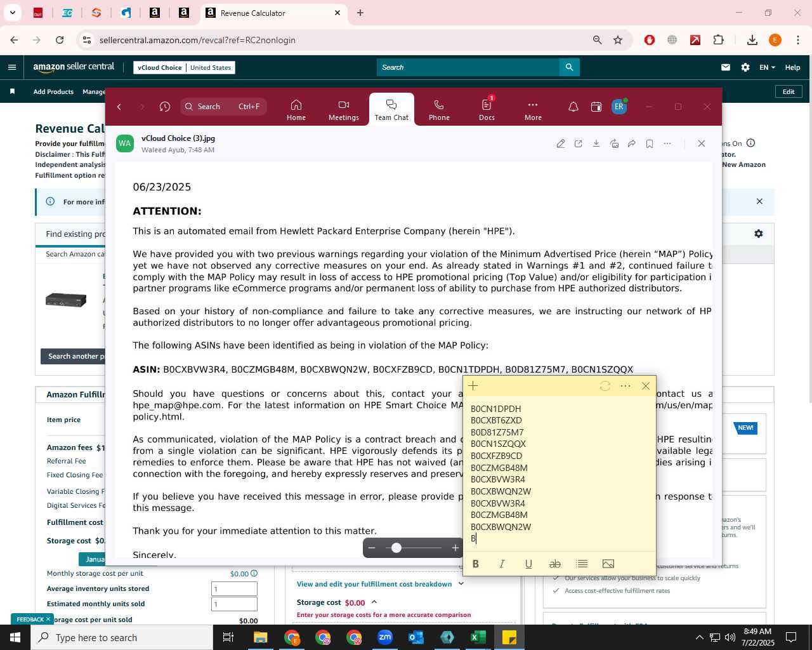Open EN language dropdown

pos(767,67)
